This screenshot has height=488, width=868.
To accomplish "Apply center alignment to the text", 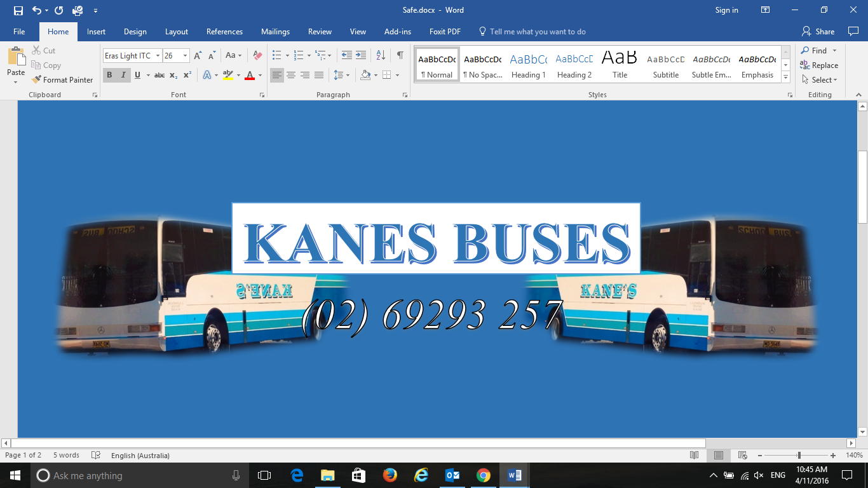I will [x=291, y=75].
